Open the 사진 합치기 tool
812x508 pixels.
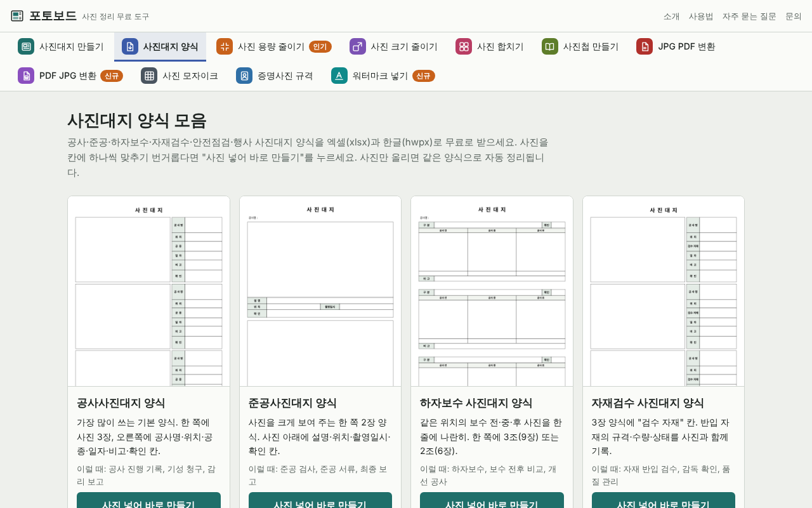[490, 46]
